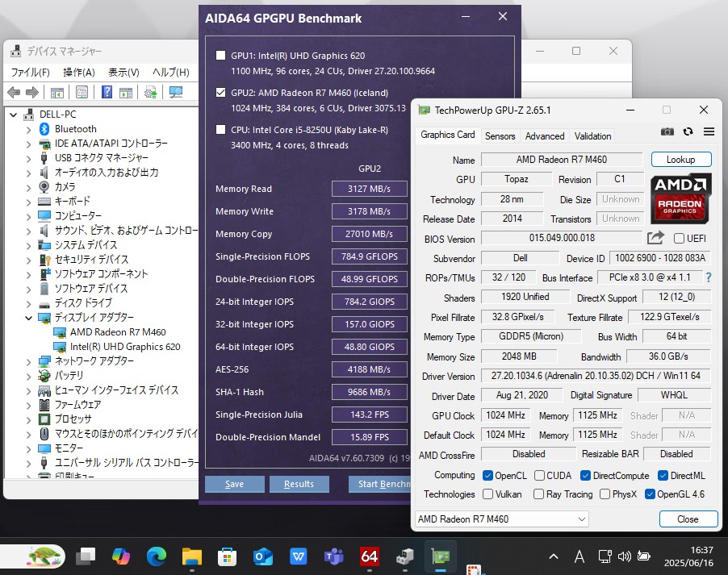Click the AMD Radeon Graphics logo in GPU-Z
The width and height of the screenshot is (728, 575).
tap(680, 198)
